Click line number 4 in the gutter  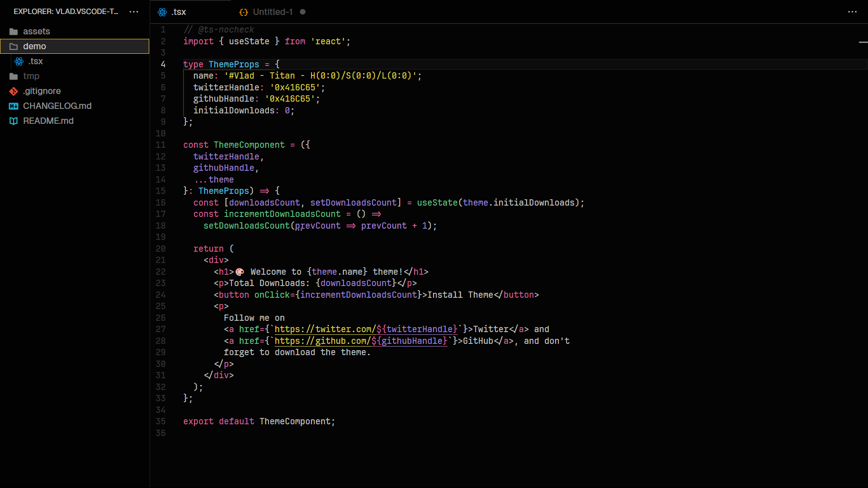click(163, 65)
